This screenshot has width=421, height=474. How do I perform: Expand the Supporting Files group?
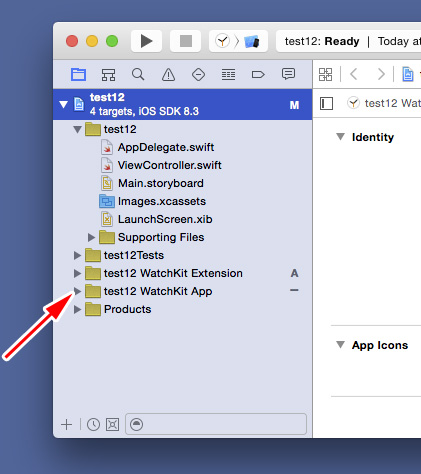pyautogui.click(x=91, y=237)
